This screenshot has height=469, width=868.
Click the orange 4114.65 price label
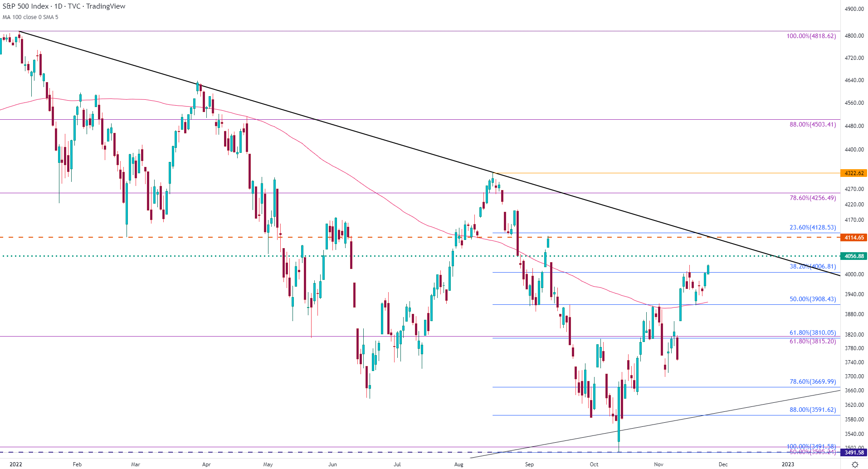(x=854, y=238)
